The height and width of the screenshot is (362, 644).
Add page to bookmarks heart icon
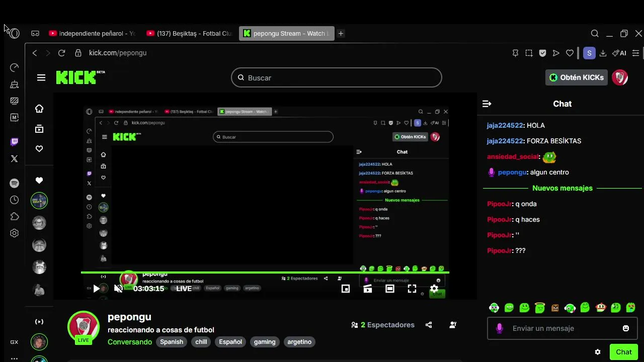coord(570,53)
